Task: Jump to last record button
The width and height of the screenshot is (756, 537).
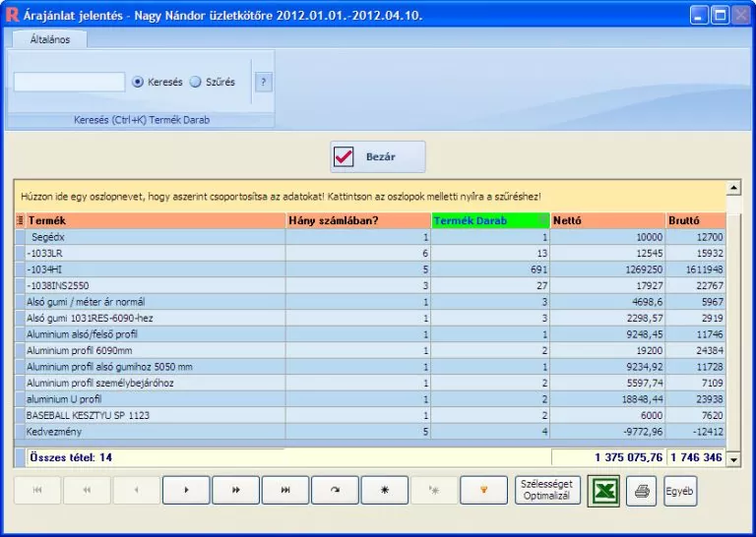Action: coord(285,490)
